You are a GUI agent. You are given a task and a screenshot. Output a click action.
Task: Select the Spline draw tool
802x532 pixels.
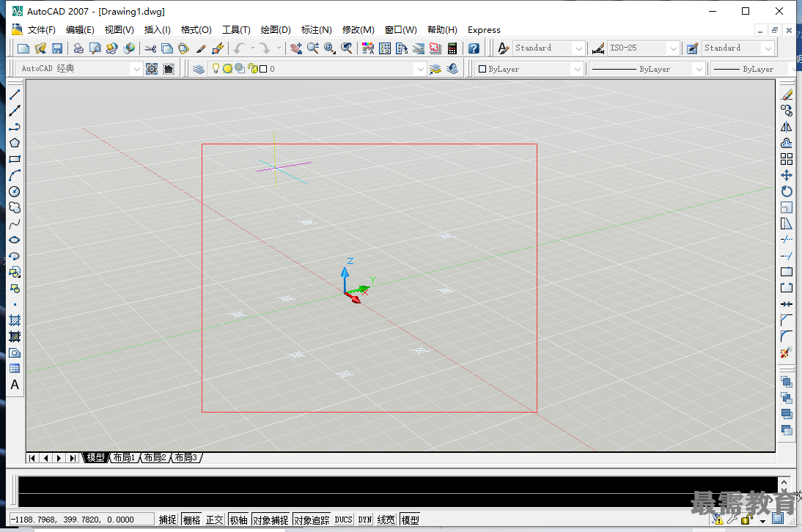click(15, 223)
